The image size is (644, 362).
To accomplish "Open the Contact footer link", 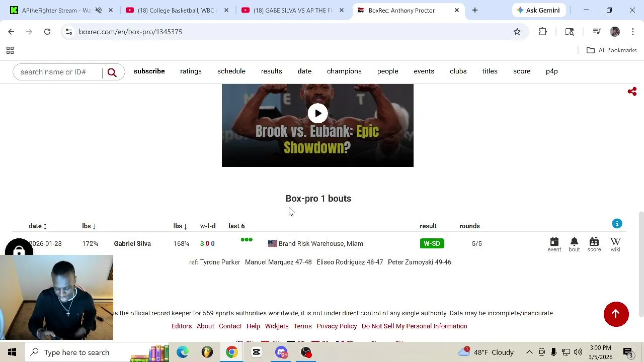I will click(x=230, y=326).
